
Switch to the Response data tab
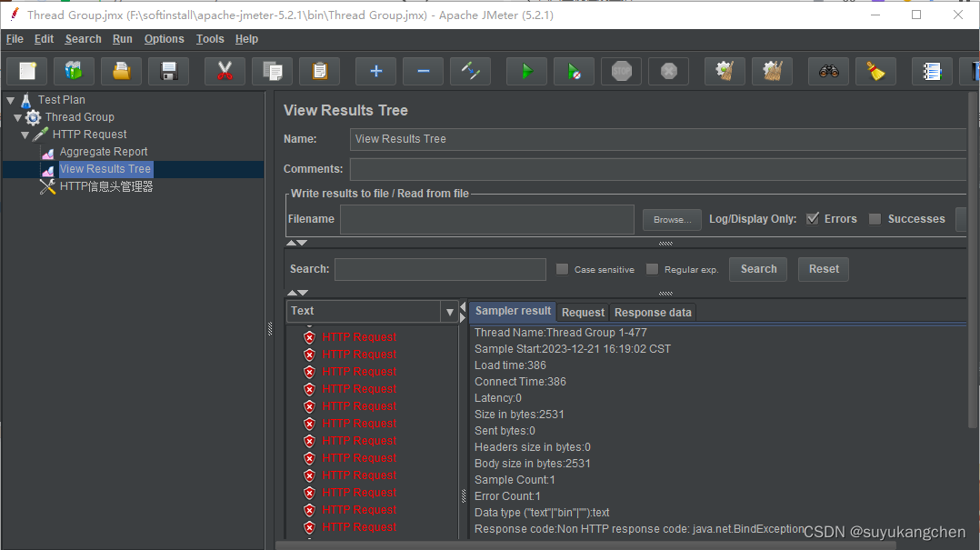pos(653,313)
